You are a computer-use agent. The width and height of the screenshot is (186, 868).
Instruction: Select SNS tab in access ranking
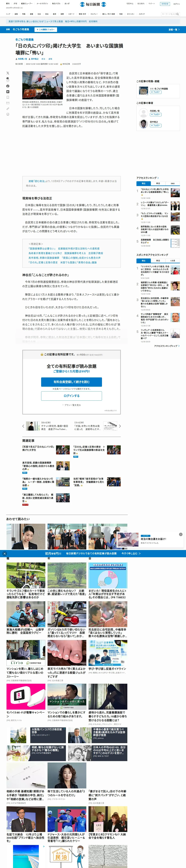pyautogui.click(x=173, y=183)
